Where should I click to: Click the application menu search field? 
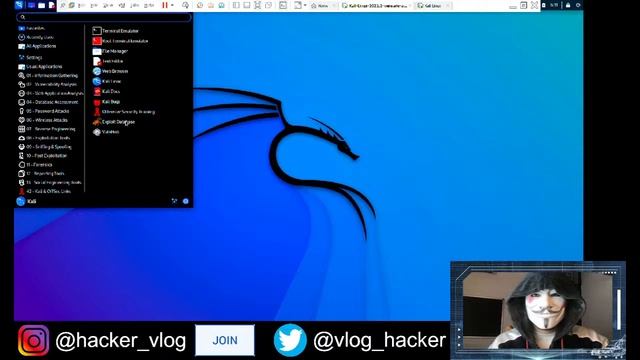point(104,17)
